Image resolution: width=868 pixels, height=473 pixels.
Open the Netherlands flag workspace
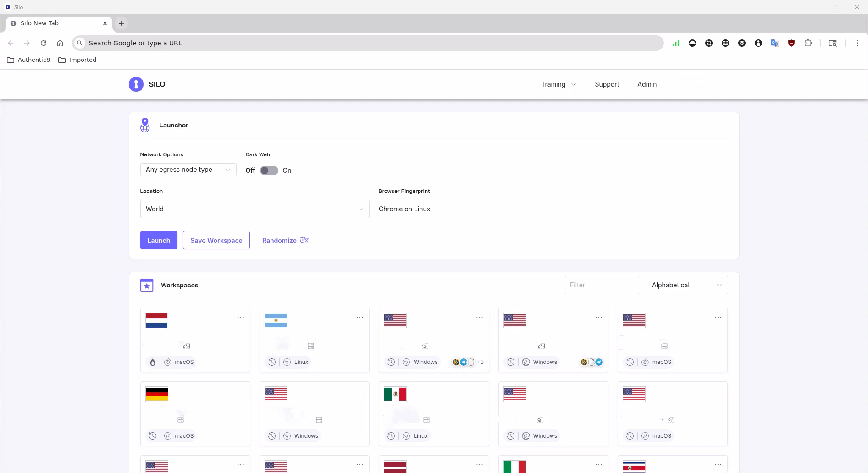(x=156, y=320)
